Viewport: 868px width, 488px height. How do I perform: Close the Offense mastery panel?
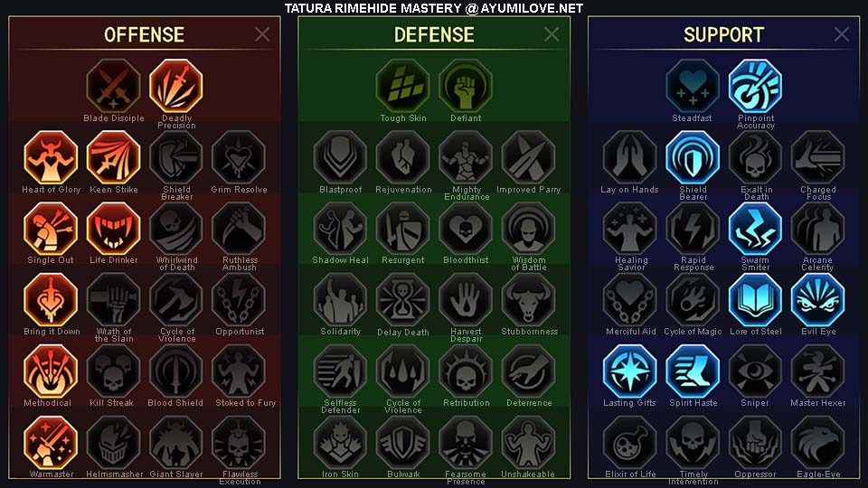(262, 34)
